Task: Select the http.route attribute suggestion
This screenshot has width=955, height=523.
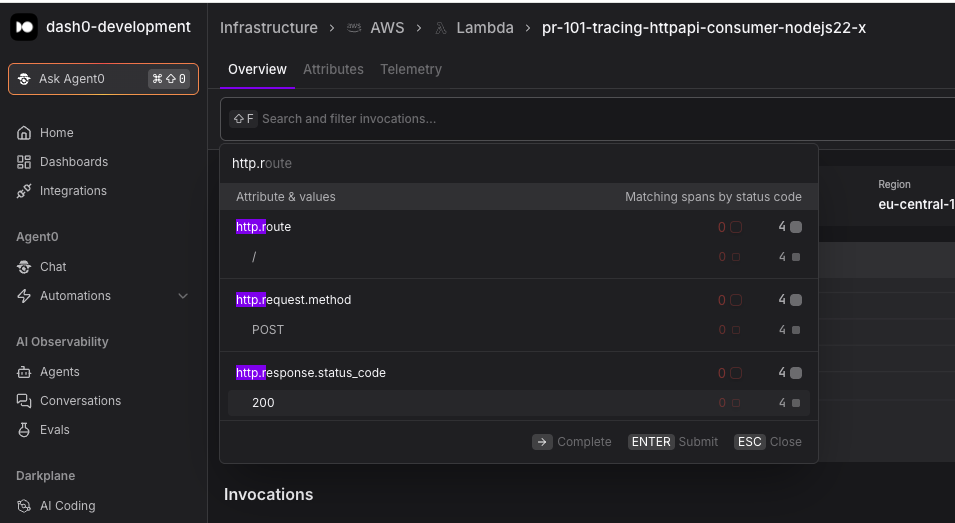Action: click(x=263, y=227)
